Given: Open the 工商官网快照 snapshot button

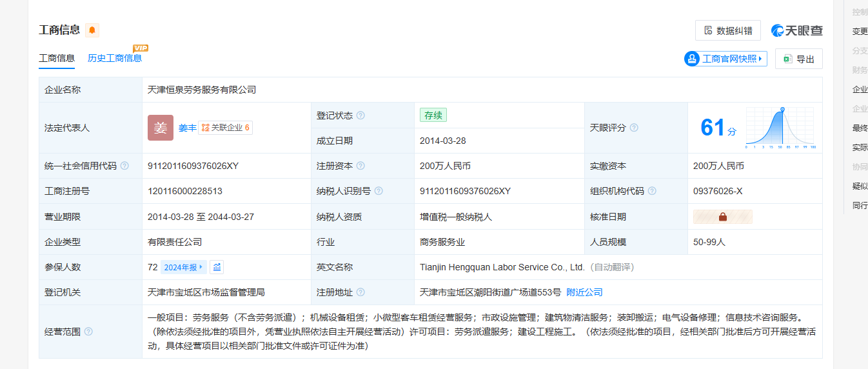Looking at the screenshot, I should point(725,59).
